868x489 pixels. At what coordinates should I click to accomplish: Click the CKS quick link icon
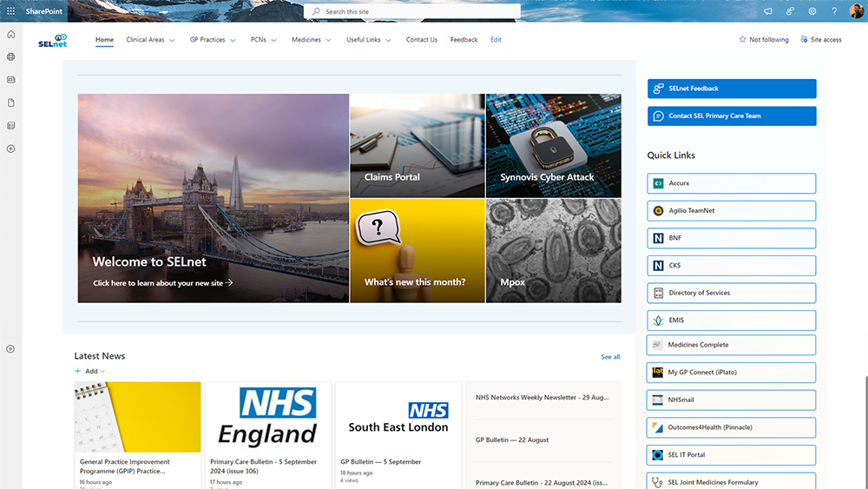point(658,265)
